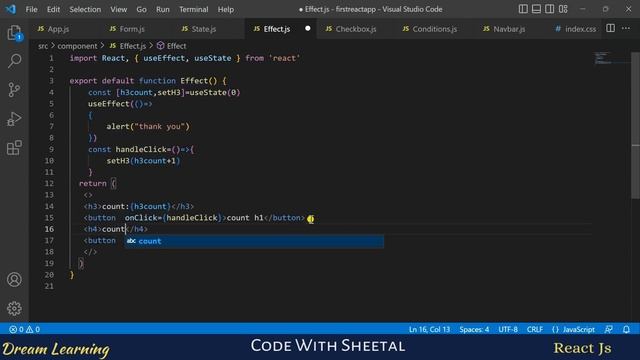Click the src breadcrumb
The width and height of the screenshot is (640, 360).
click(43, 46)
